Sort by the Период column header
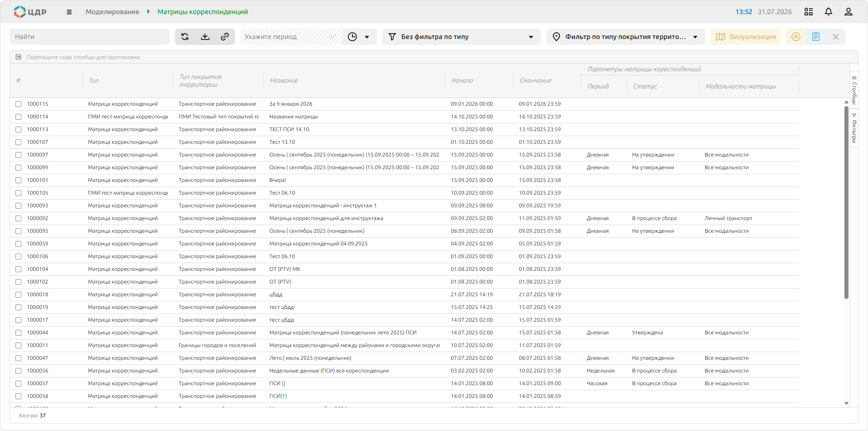The height and width of the screenshot is (431, 868). click(x=598, y=86)
